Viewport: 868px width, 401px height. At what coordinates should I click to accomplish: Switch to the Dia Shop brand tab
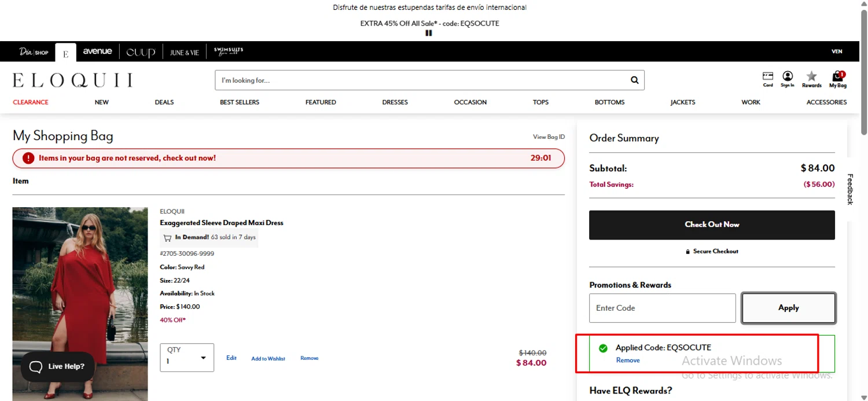pyautogui.click(x=34, y=52)
